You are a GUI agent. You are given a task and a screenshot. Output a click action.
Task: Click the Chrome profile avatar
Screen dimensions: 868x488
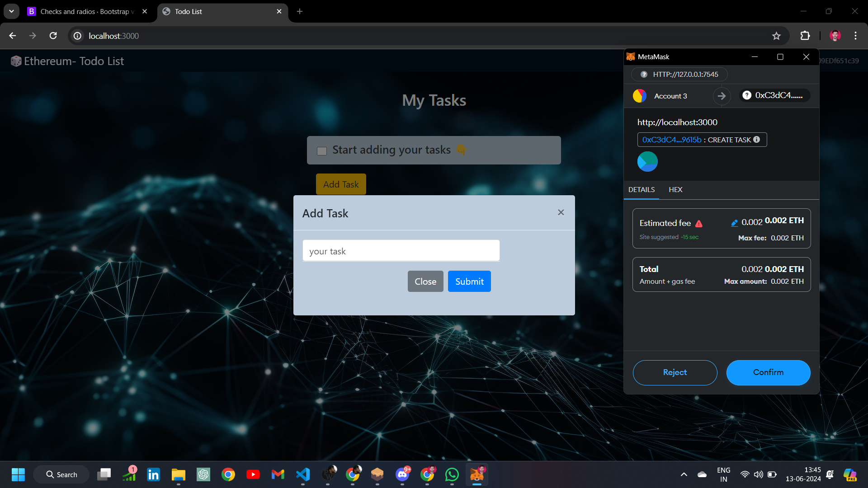(x=835, y=36)
